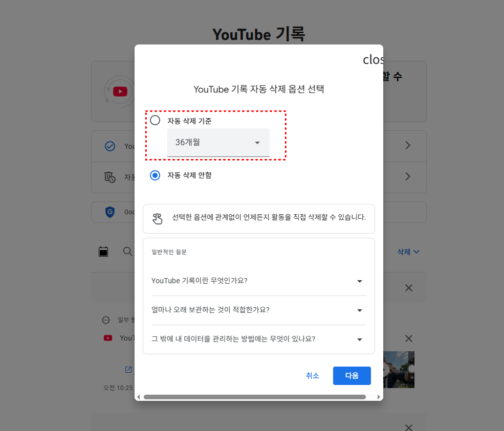The width and height of the screenshot is (504, 431).
Task: Click the X button on the bottom card
Action: tap(408, 427)
